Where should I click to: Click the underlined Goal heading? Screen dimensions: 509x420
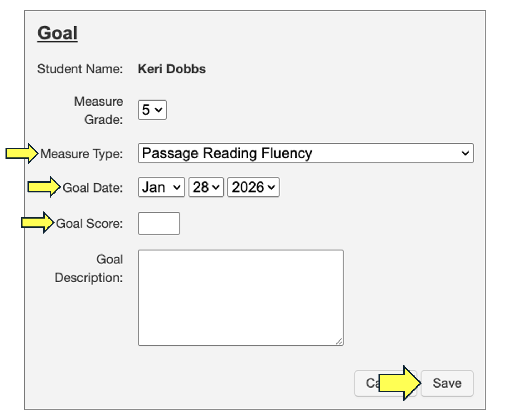click(58, 33)
